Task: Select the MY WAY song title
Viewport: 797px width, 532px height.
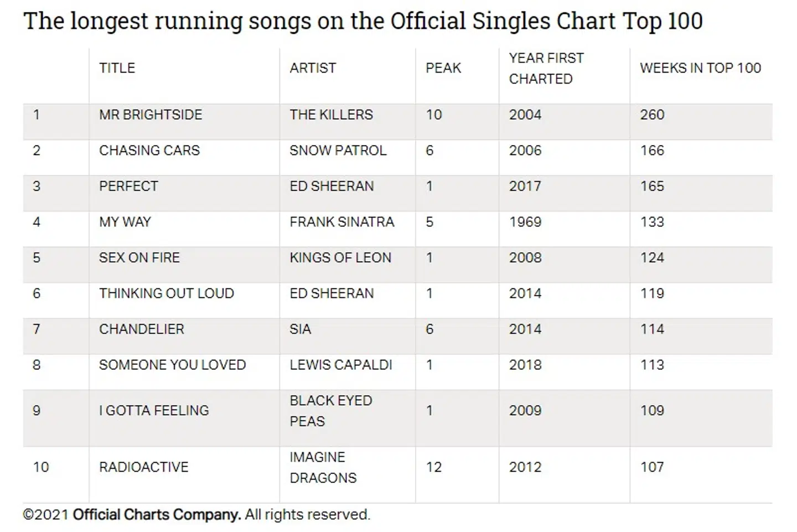Action: (x=125, y=222)
